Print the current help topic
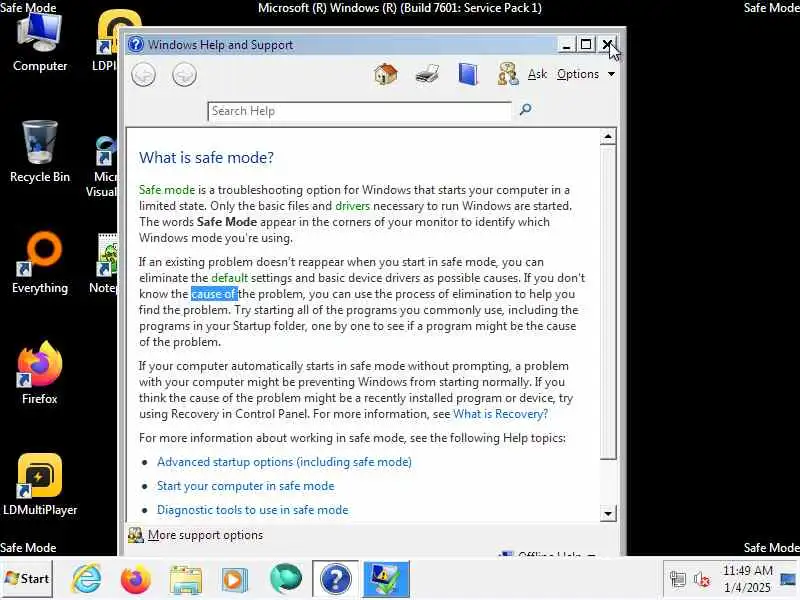The height and width of the screenshot is (600, 800). pos(427,74)
